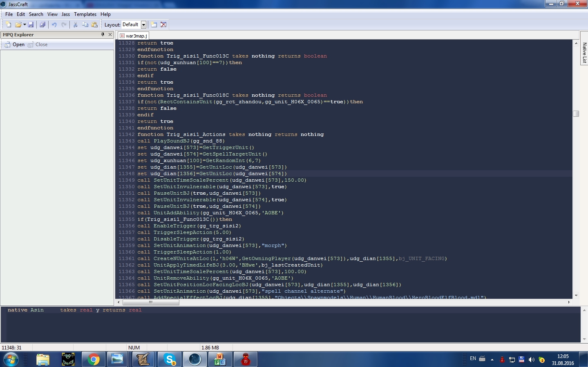Viewport: 588px width, 367px height.
Task: Click the MPQ colored-blocks taskbar icon
Action: (220, 360)
